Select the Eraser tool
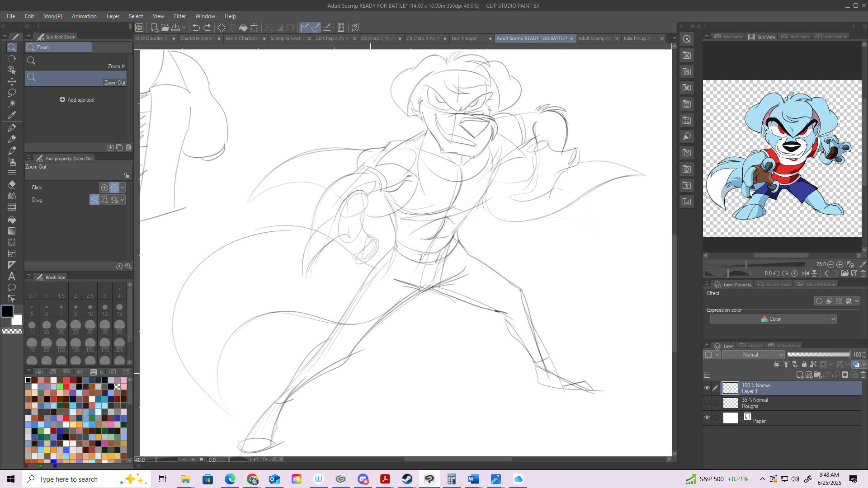Image resolution: width=868 pixels, height=488 pixels. [12, 184]
